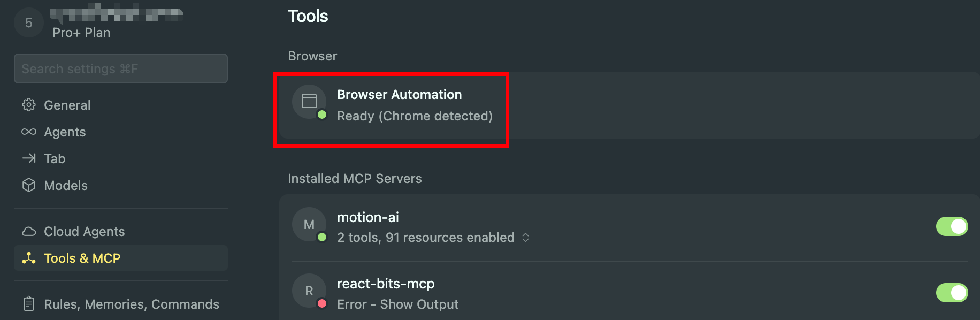Open the Models settings section
This screenshot has width=980, height=320.
coord(66,185)
